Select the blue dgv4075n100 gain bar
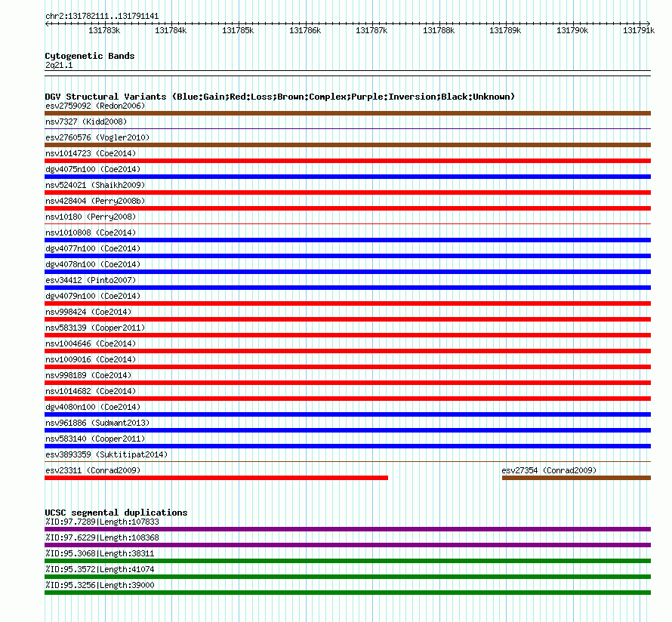This screenshot has height=622, width=672. pos(347,177)
